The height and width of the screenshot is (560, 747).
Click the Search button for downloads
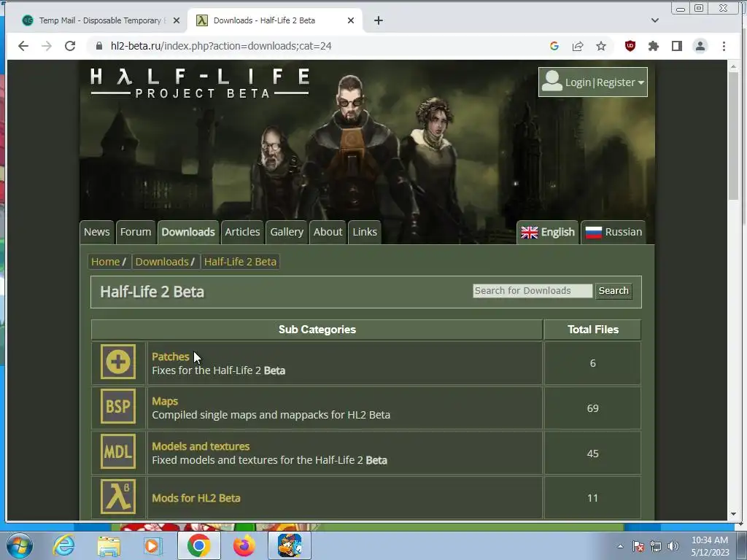614,290
